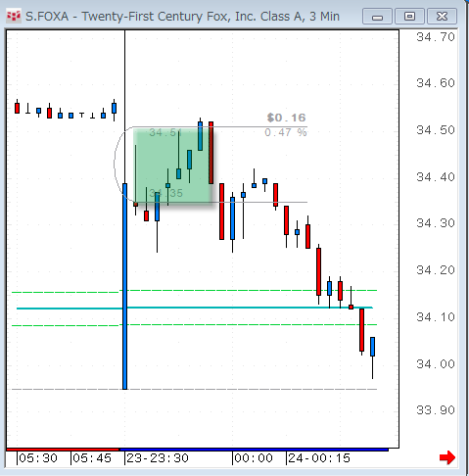This screenshot has height=476, width=469.
Task: Click the 34.51 measurement high label
Action: tap(165, 132)
